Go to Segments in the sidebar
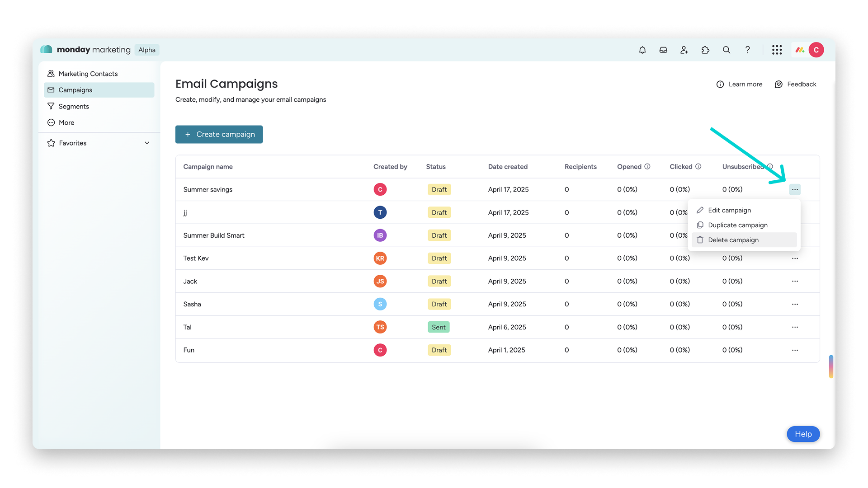 click(99, 106)
